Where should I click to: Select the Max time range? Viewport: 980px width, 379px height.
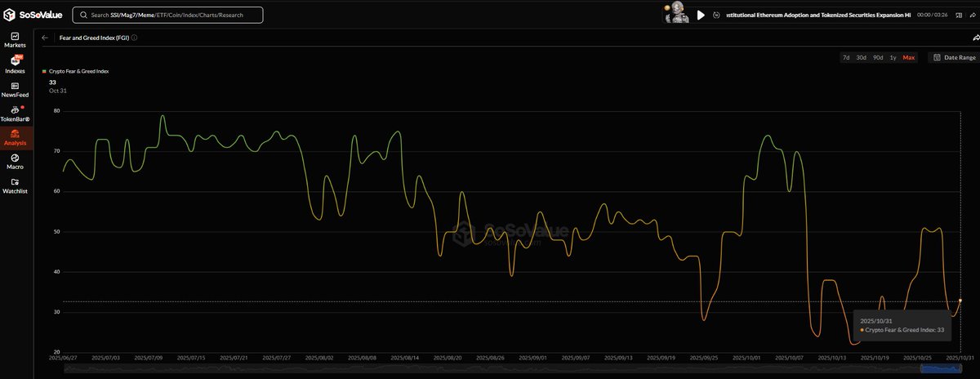[x=909, y=57]
